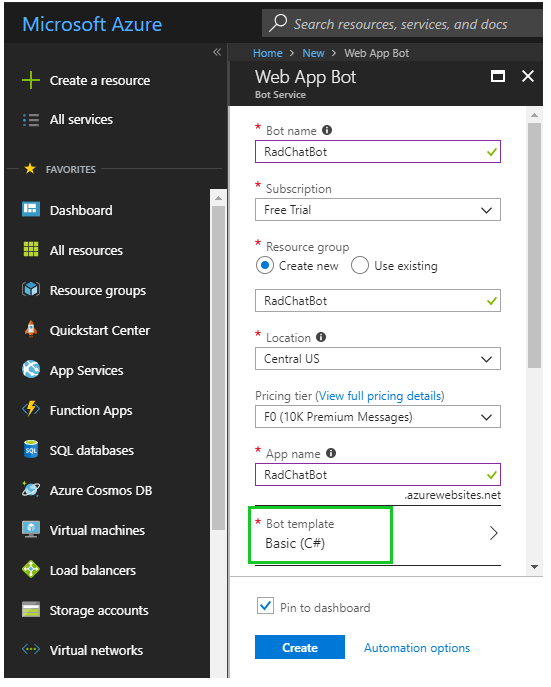Open the Pricing tier dropdown

point(378,417)
